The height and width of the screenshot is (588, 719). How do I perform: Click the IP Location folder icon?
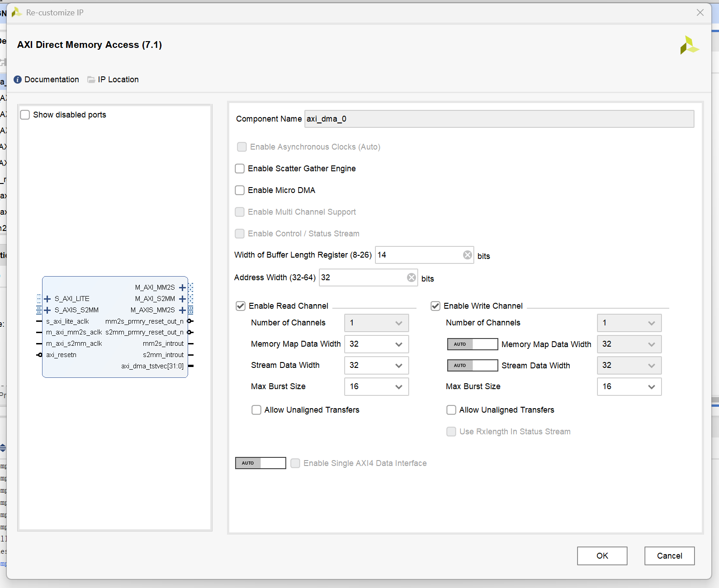[x=91, y=80]
